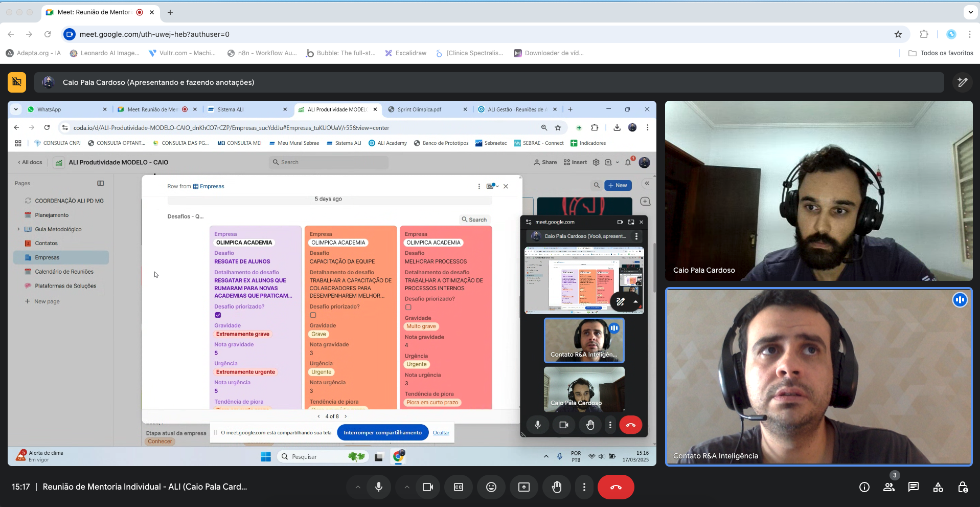Open Coda notifications bell

[x=628, y=162]
